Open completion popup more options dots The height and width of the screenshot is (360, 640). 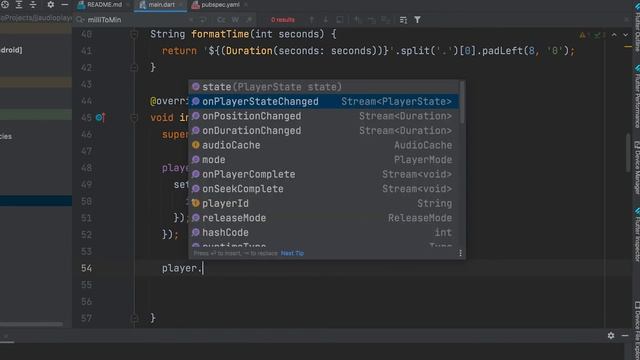pyautogui.click(x=460, y=253)
